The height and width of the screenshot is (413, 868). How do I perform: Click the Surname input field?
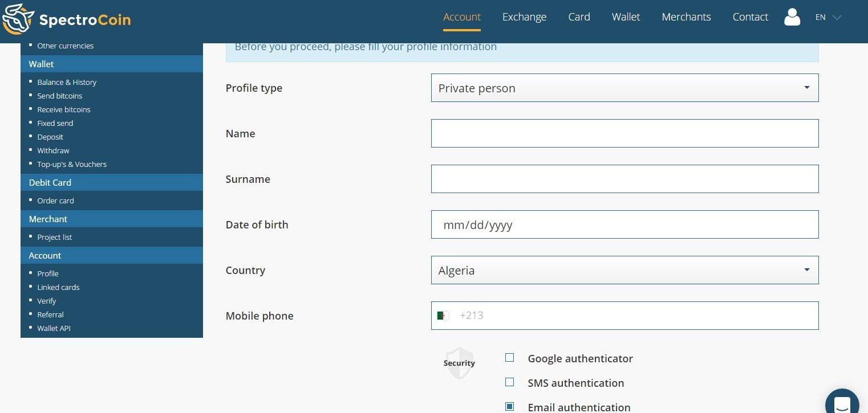tap(624, 179)
